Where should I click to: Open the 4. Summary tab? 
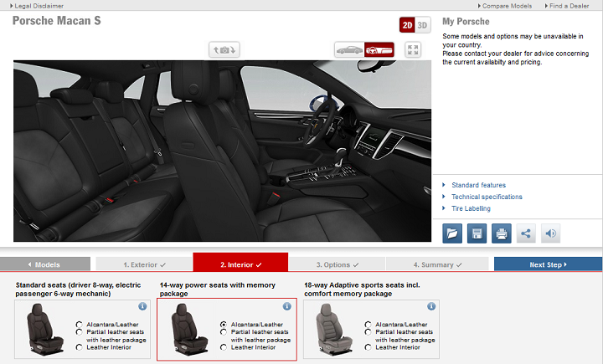[437, 264]
